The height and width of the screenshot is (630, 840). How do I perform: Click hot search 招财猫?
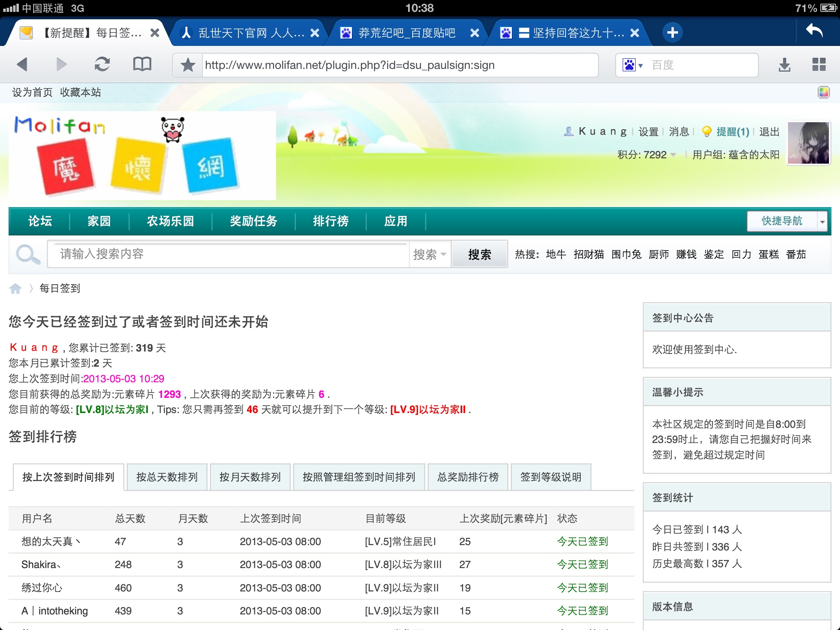click(x=589, y=254)
